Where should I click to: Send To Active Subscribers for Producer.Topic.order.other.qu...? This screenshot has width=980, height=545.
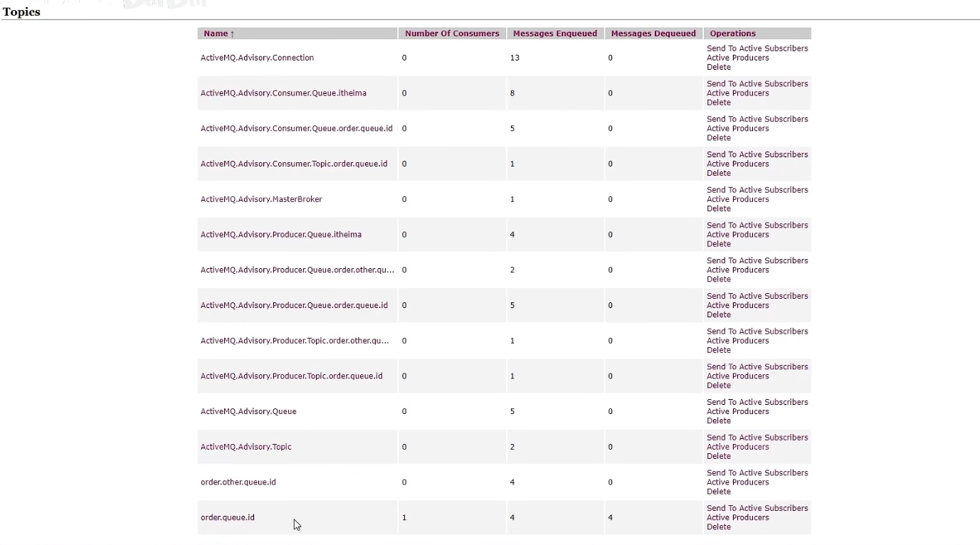757,332
